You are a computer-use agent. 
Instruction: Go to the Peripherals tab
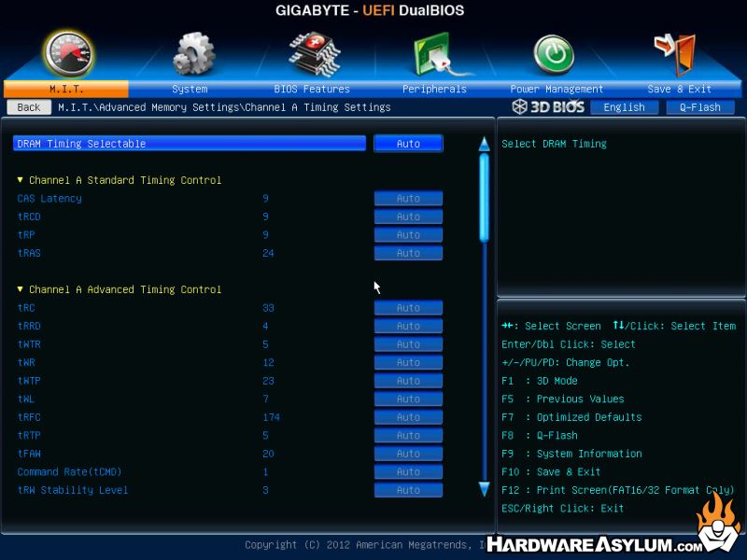pos(434,89)
